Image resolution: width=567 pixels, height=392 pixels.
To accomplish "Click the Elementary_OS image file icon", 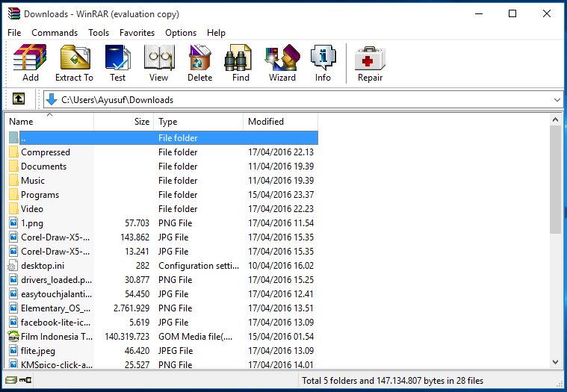I will click(x=13, y=308).
